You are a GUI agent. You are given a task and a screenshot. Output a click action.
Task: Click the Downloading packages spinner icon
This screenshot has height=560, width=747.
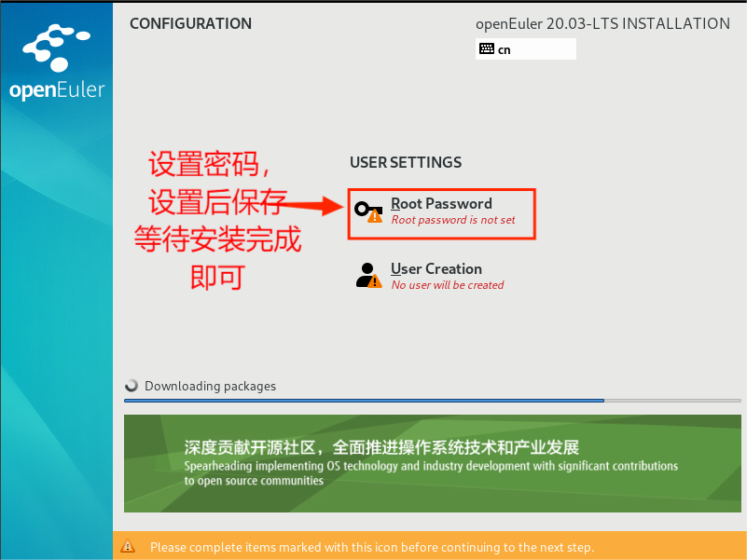pos(131,385)
